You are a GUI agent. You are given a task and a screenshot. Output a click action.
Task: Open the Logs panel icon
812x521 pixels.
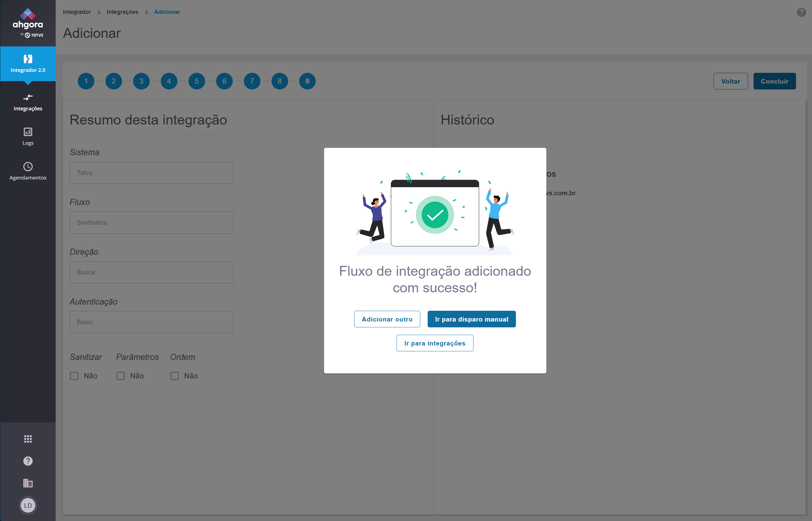click(28, 132)
